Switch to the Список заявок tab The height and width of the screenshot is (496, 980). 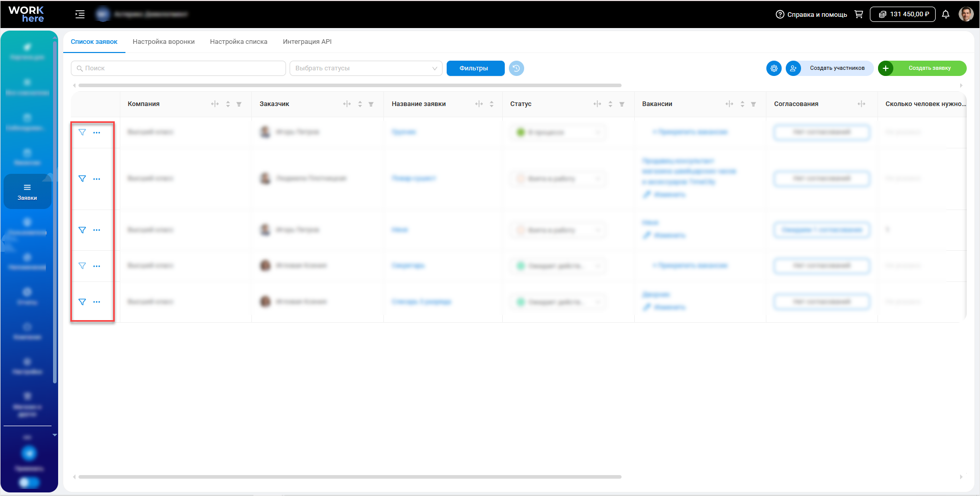pos(94,42)
